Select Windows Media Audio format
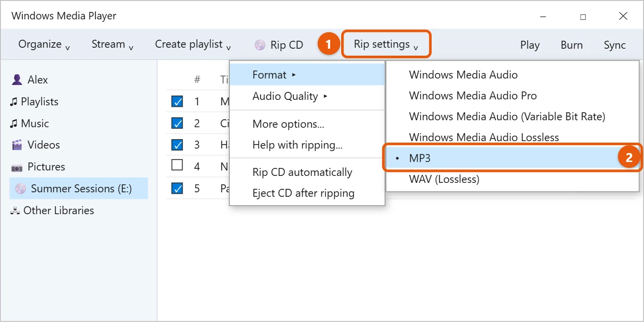The height and width of the screenshot is (322, 644). tap(512, 75)
